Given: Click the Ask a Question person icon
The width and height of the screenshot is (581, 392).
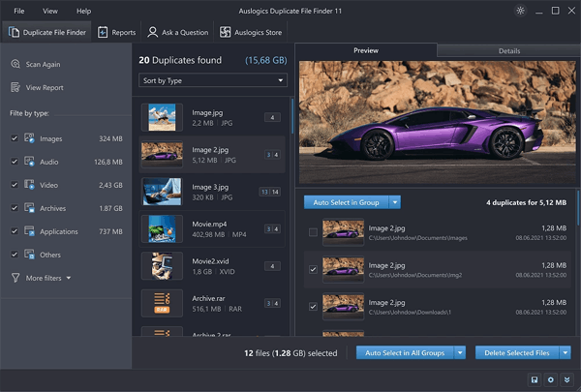Looking at the screenshot, I should coord(152,32).
